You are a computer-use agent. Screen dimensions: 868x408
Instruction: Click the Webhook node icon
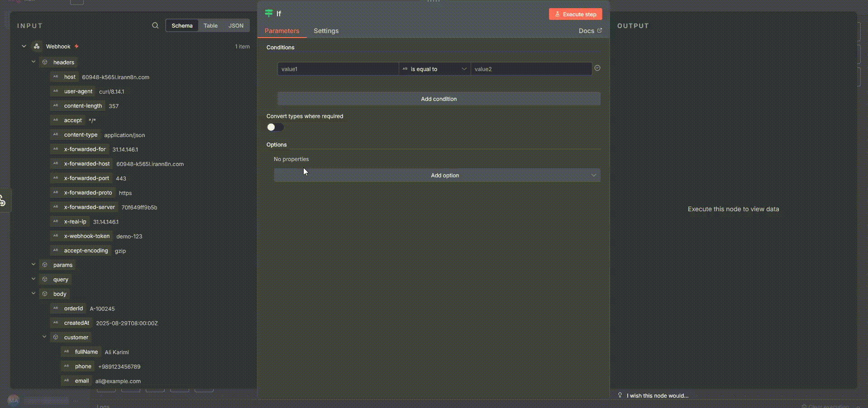[x=37, y=47]
